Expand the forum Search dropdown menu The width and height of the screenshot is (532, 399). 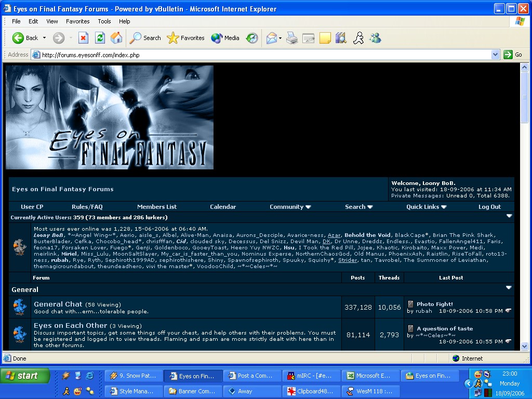[x=358, y=207]
